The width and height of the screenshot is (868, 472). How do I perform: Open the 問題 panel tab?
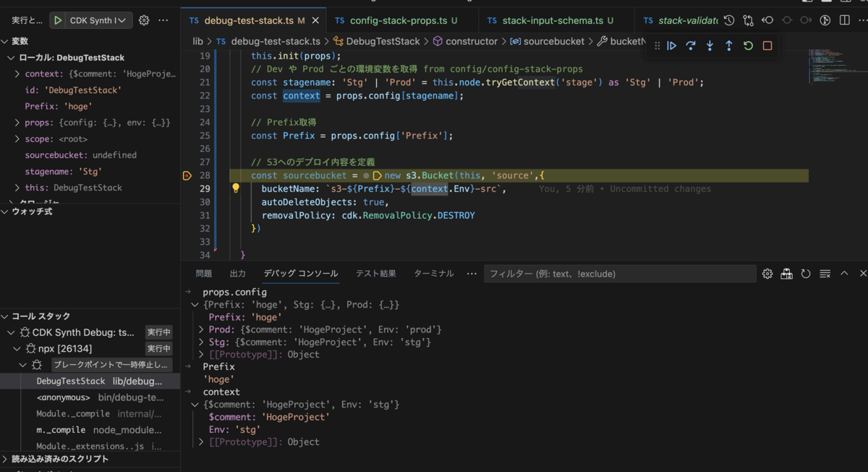[204, 274]
